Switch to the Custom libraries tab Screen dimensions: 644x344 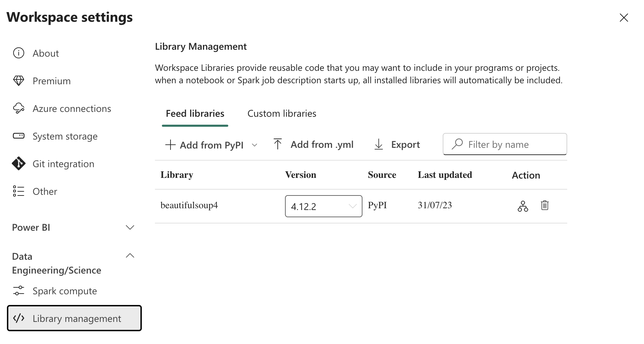(282, 114)
